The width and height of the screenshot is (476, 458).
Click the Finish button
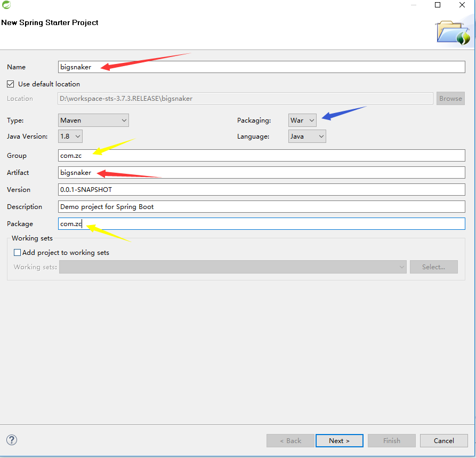coord(392,441)
